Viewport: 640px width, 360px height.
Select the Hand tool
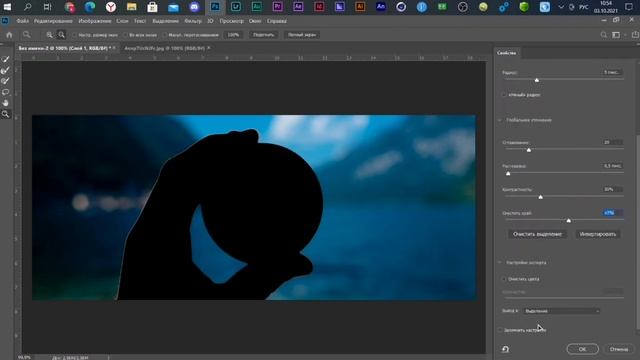coord(5,103)
